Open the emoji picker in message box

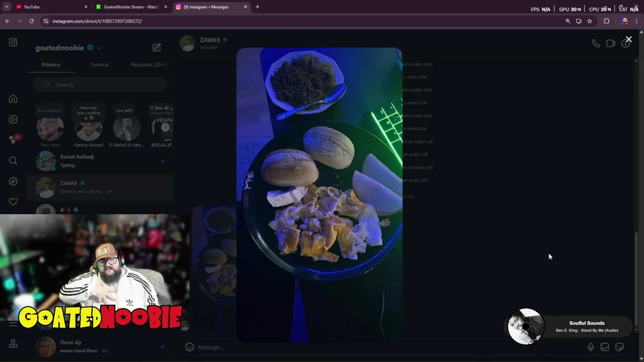[x=189, y=347]
